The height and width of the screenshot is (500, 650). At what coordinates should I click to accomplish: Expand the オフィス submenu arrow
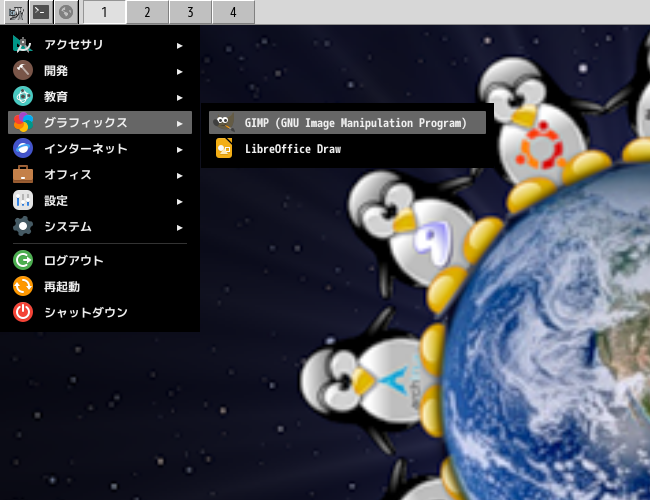pyautogui.click(x=179, y=176)
